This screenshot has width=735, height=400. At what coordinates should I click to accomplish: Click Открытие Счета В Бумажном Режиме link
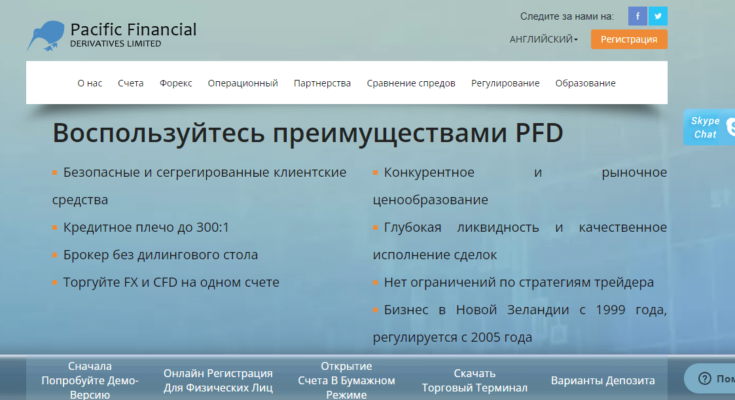(346, 380)
